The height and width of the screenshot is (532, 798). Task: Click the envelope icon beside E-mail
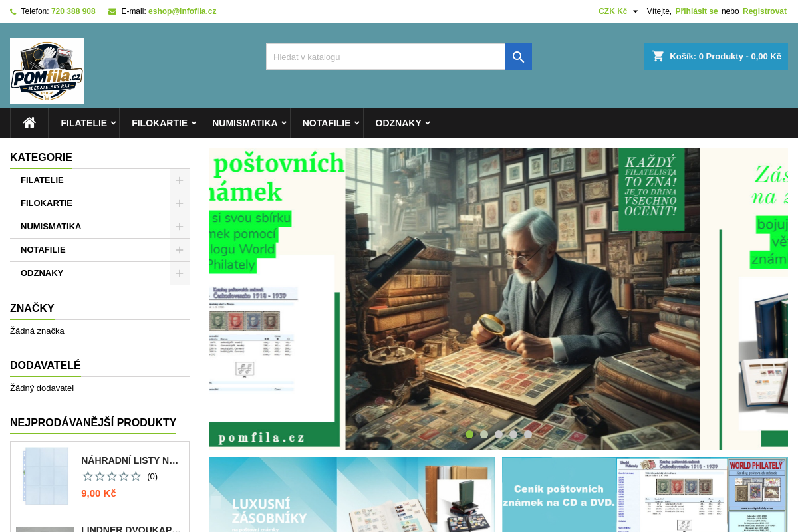(x=112, y=11)
